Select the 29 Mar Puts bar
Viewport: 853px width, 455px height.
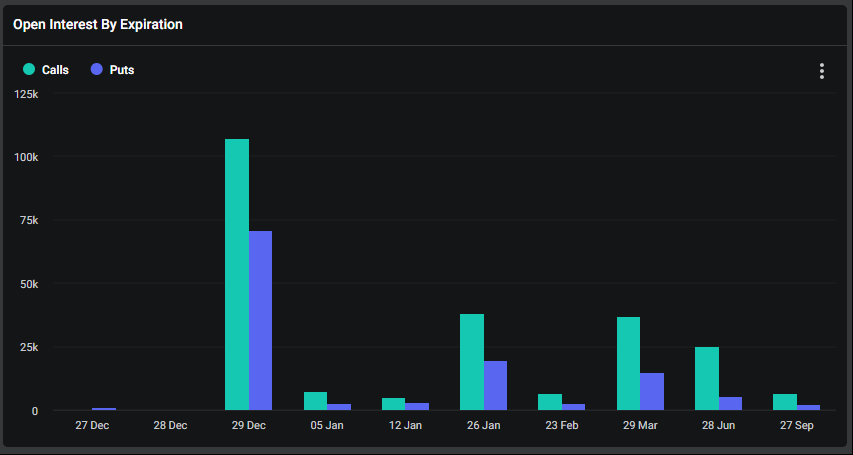tap(652, 391)
